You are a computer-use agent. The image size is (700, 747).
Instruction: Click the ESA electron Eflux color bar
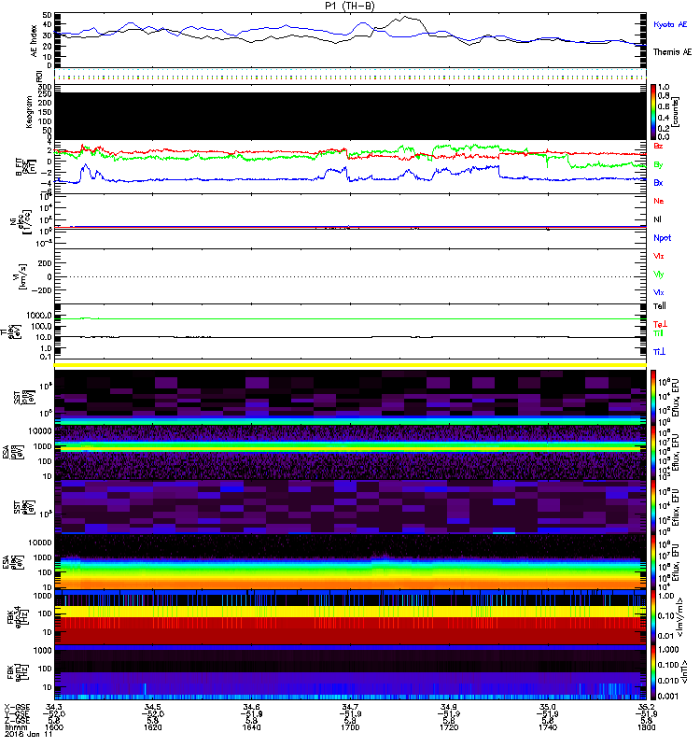(x=653, y=562)
